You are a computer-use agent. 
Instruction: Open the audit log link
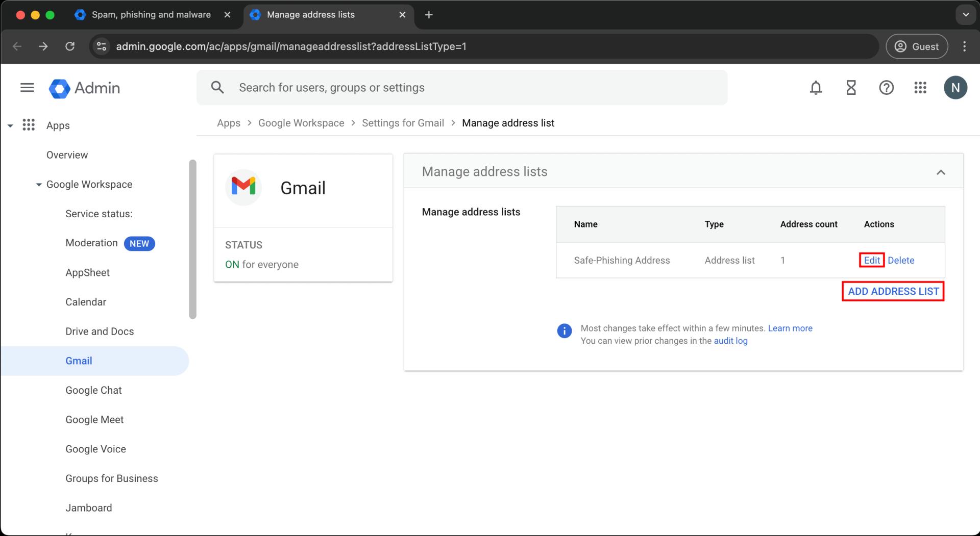click(730, 341)
